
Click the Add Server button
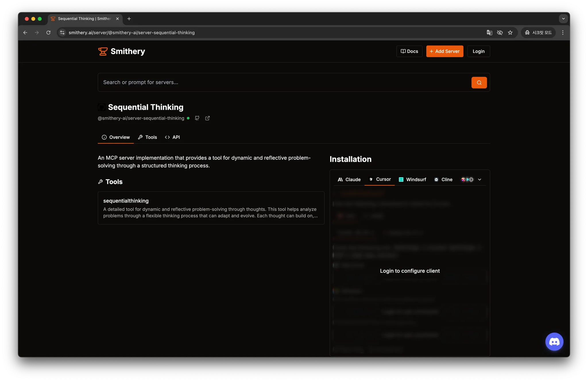(x=445, y=51)
